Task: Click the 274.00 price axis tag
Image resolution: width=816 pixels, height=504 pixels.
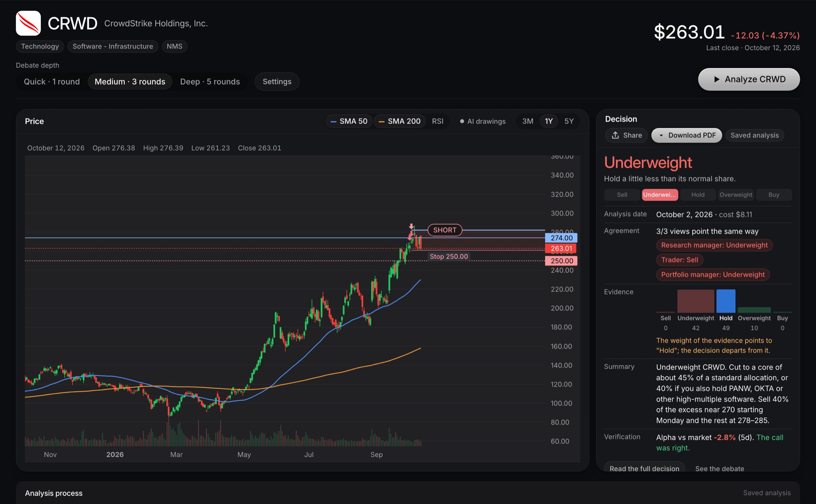Action: (x=561, y=238)
